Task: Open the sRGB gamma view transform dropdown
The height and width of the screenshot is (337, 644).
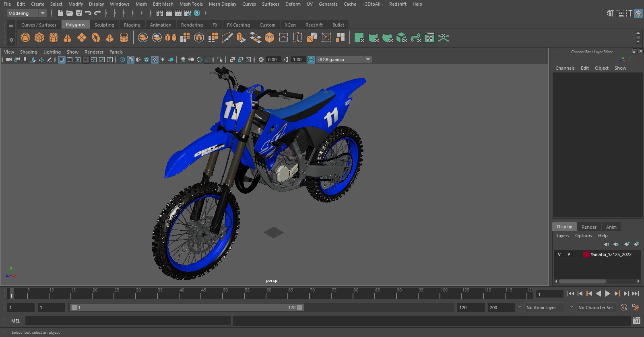Action: 344,60
